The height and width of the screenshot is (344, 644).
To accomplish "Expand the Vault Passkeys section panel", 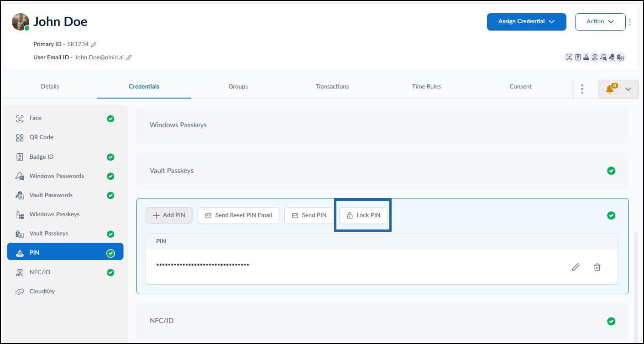I will (382, 171).
